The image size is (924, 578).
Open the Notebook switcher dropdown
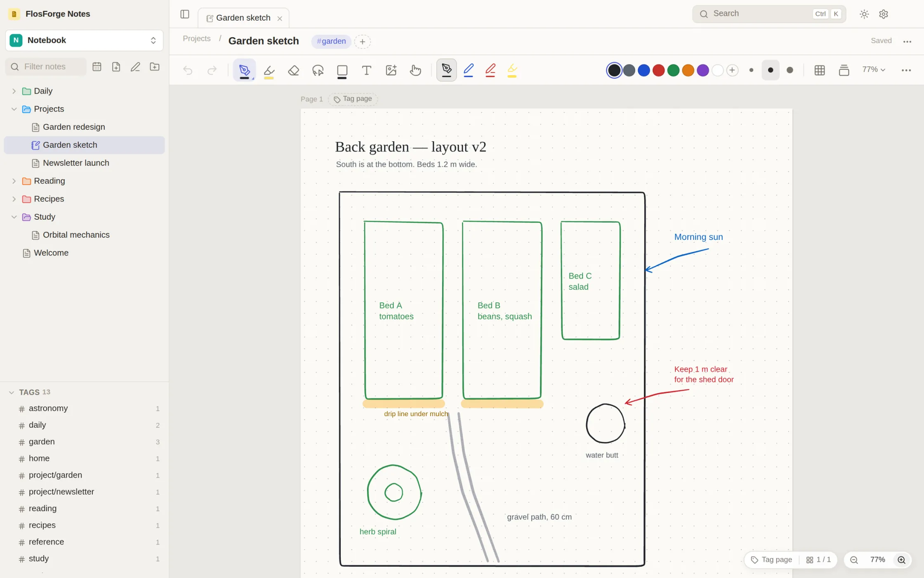(84, 40)
